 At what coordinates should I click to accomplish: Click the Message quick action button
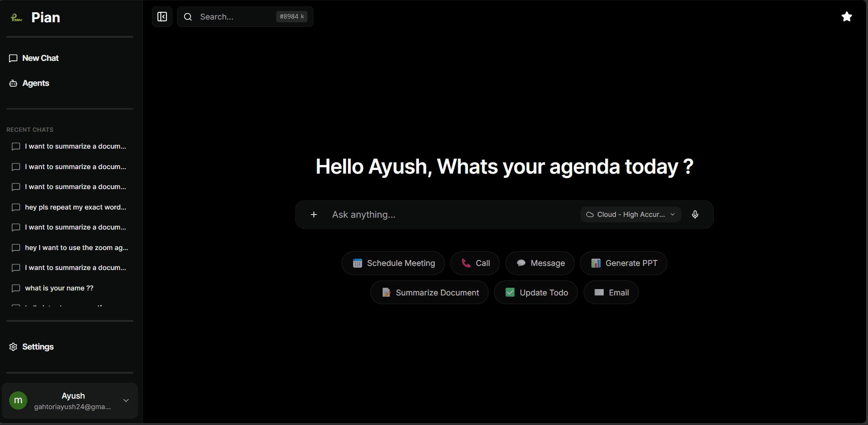tap(540, 263)
